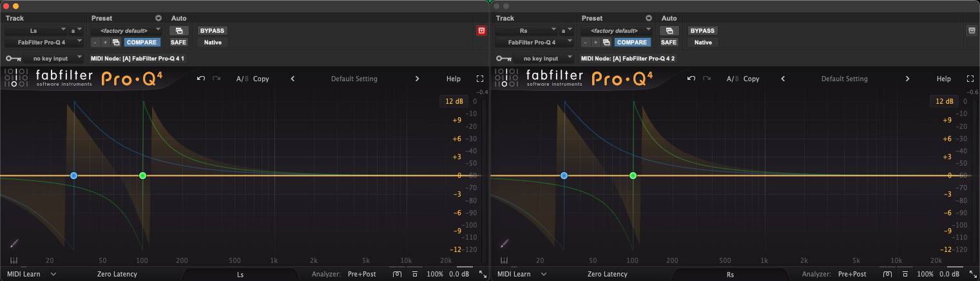
Task: Click 0.0 dB output gain in Rs window
Action: (x=950, y=275)
